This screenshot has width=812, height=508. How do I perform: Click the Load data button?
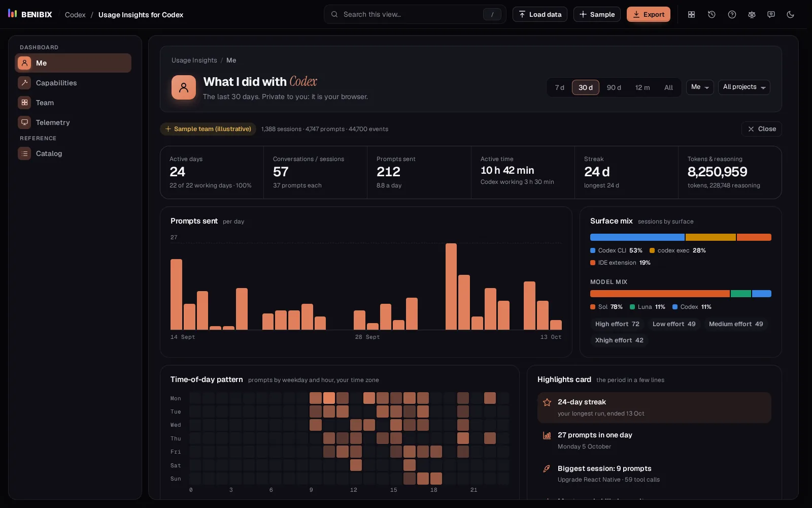point(540,14)
